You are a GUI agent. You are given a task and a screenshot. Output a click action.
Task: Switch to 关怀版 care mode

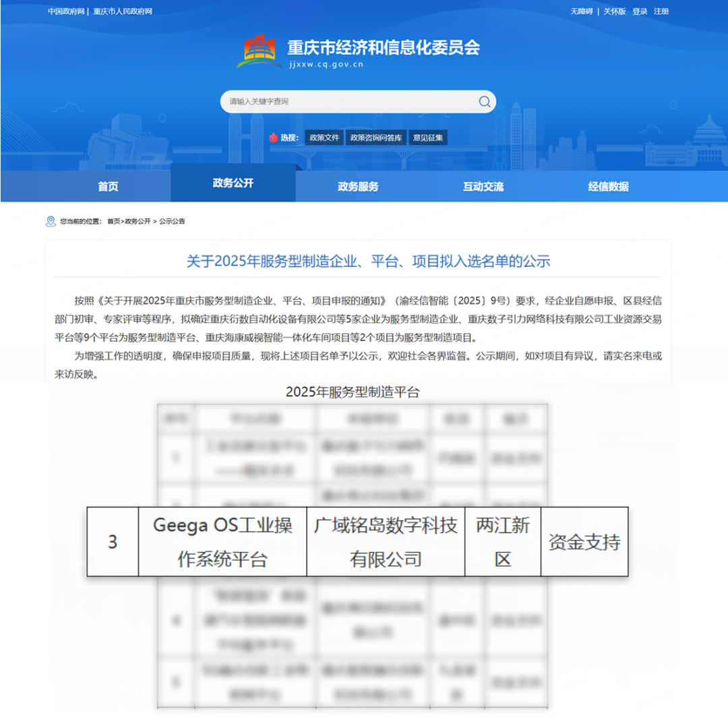coord(614,11)
